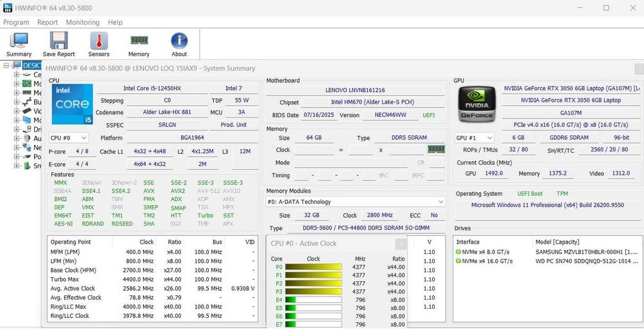
Task: Open the A-DATA Technology memory module dropdown
Action: click(355, 202)
